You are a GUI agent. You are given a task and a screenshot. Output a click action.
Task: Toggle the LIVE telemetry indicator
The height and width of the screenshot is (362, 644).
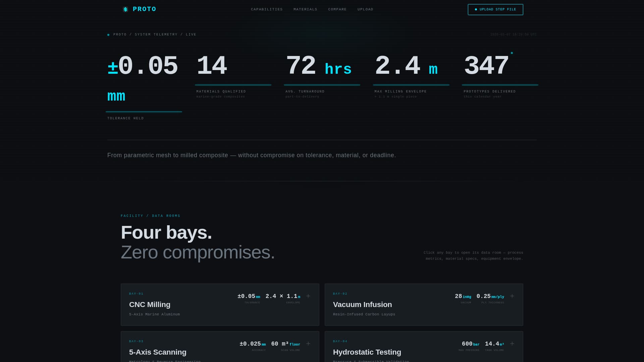coord(191,34)
